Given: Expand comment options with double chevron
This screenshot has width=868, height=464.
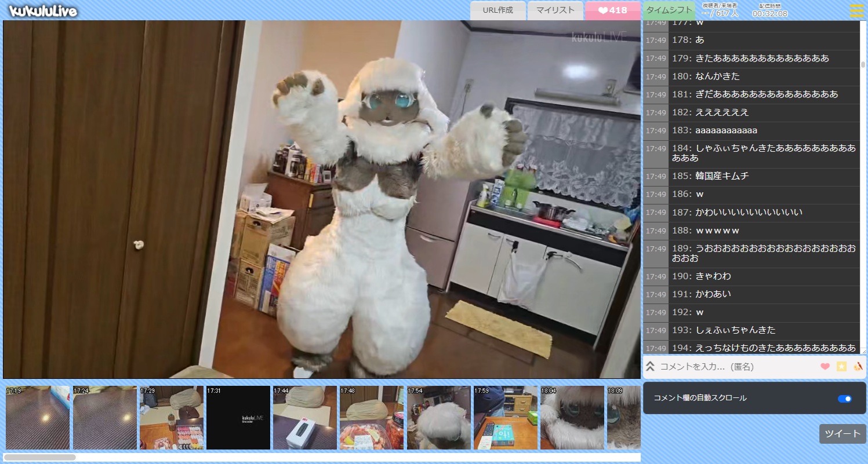Looking at the screenshot, I should coord(651,366).
